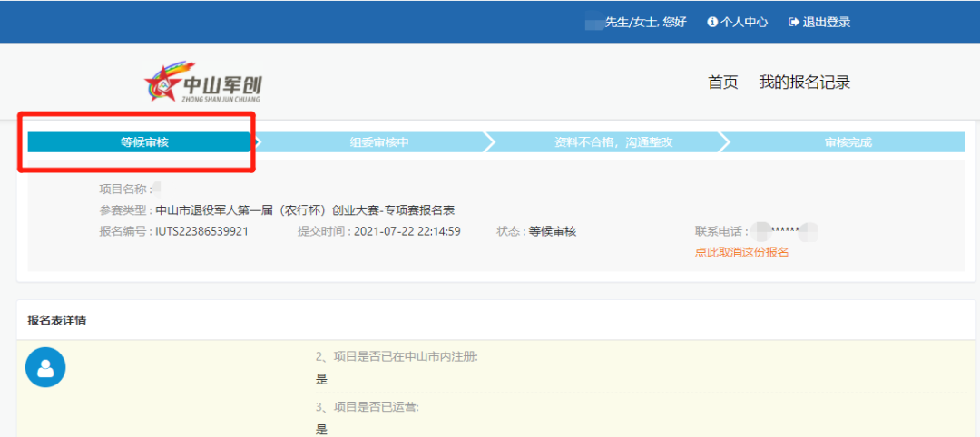Select the 审核完成 progress step
The width and height of the screenshot is (980, 437).
point(848,142)
